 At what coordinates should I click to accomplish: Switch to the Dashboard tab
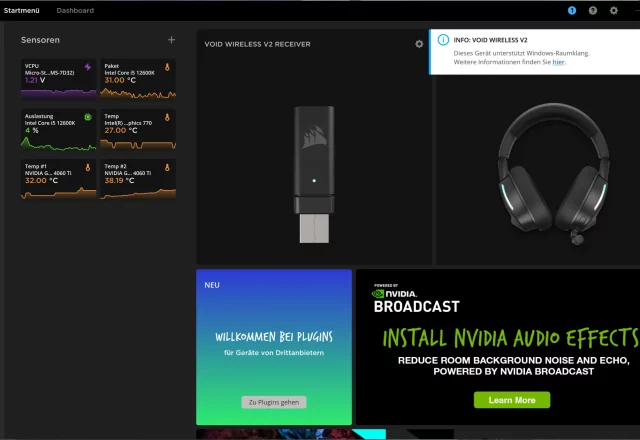[x=75, y=10]
